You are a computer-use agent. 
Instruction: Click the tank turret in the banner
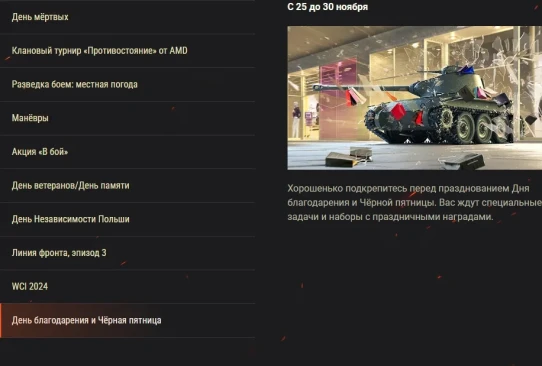(x=446, y=82)
